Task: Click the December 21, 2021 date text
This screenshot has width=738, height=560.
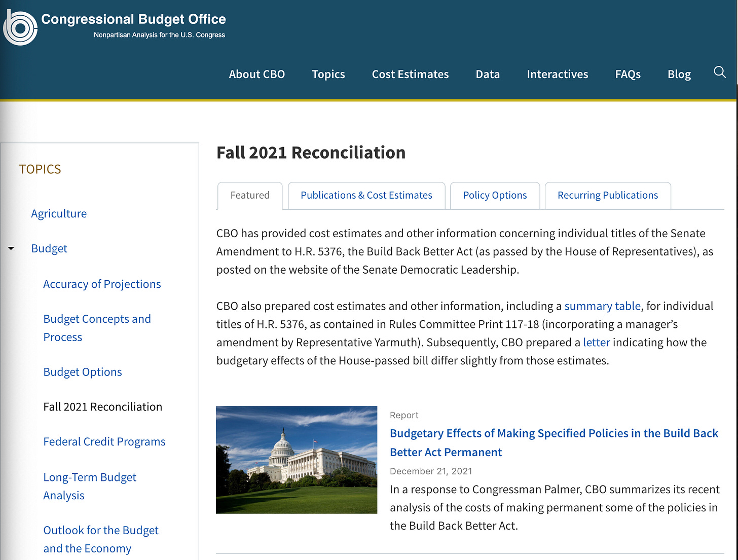Action: [x=431, y=471]
